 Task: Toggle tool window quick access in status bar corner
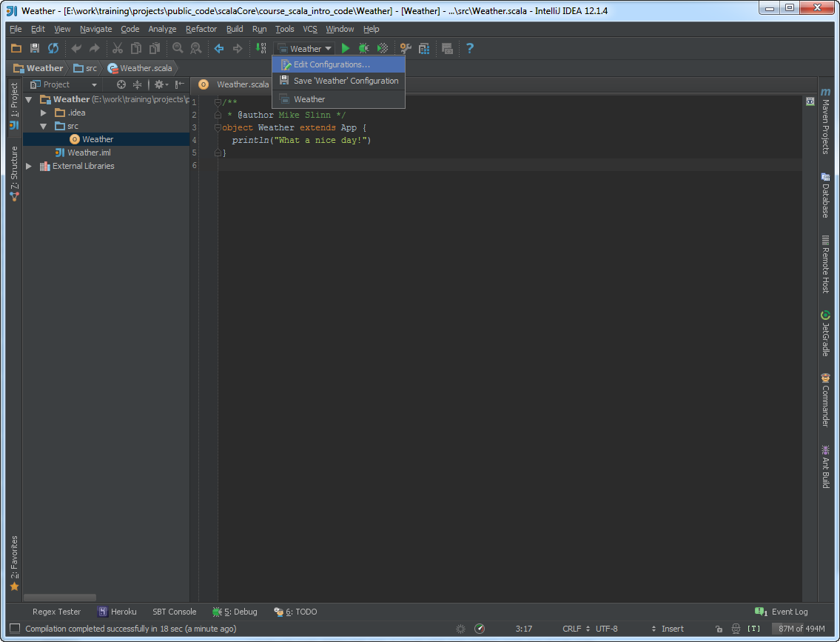15,628
